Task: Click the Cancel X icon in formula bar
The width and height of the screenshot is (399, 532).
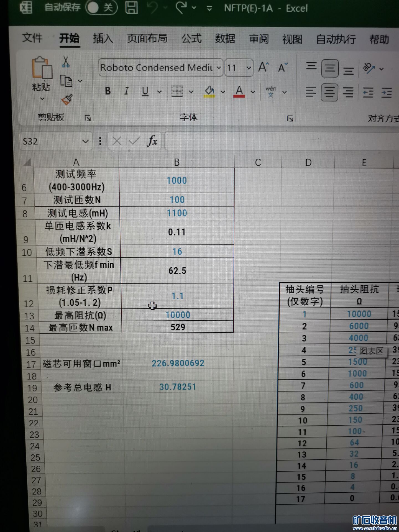Action: pos(117,141)
